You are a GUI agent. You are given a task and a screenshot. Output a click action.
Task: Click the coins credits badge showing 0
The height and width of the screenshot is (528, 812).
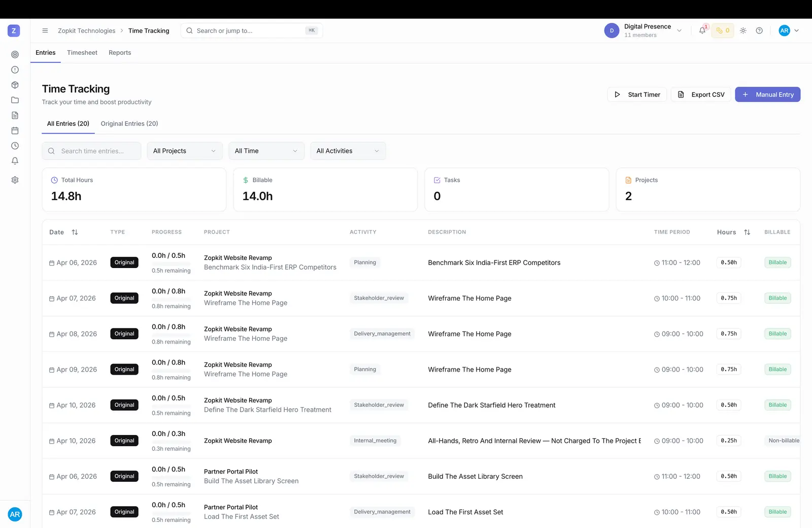[x=723, y=30]
